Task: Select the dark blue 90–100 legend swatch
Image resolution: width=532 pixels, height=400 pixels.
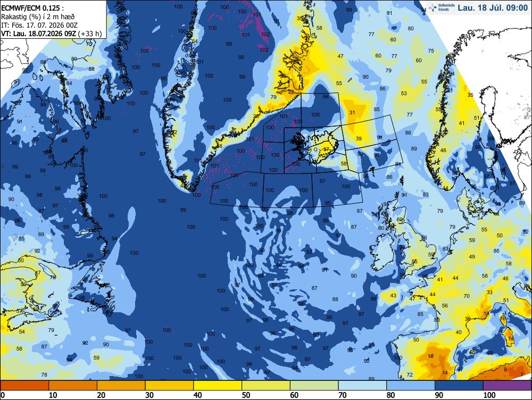Action: pyautogui.click(x=459, y=386)
